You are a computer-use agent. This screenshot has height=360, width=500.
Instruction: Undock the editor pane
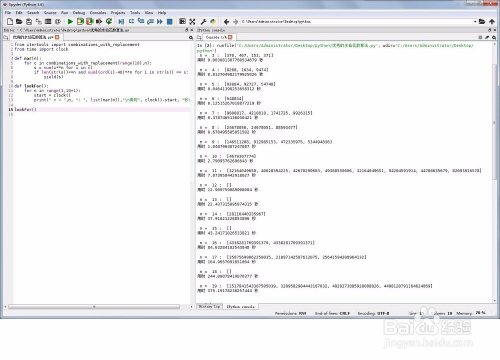187,30
